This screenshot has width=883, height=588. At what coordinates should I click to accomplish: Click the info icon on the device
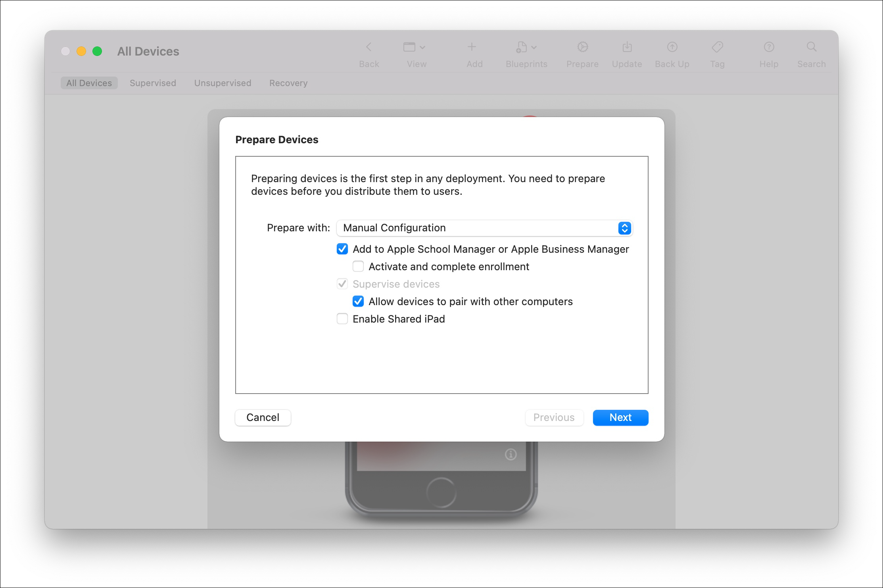[x=511, y=454]
